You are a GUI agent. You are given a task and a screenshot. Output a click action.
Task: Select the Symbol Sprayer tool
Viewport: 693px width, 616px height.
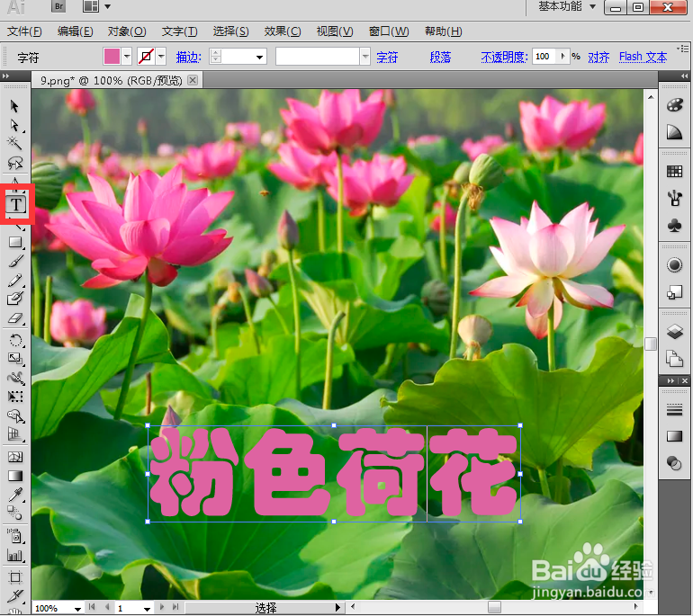[15, 536]
